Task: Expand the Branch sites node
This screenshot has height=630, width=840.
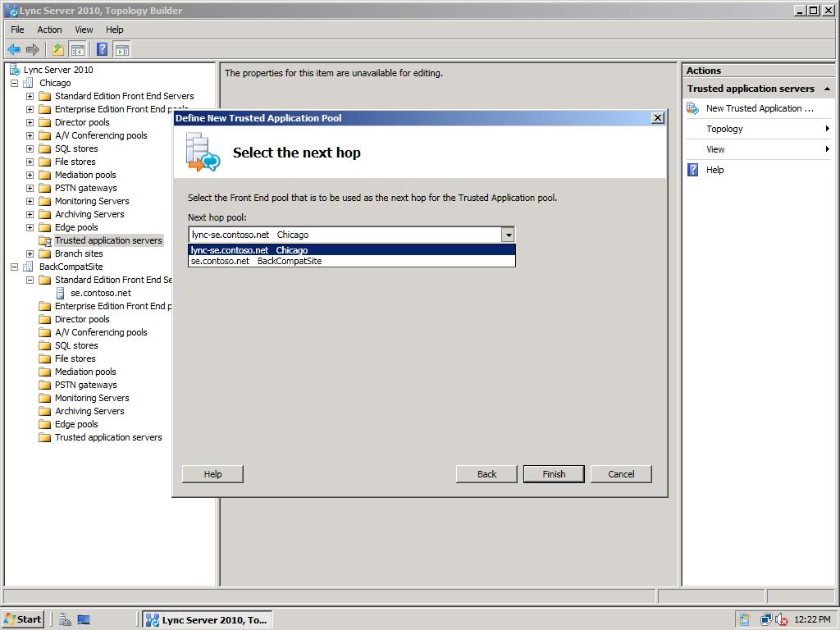Action: (x=30, y=254)
